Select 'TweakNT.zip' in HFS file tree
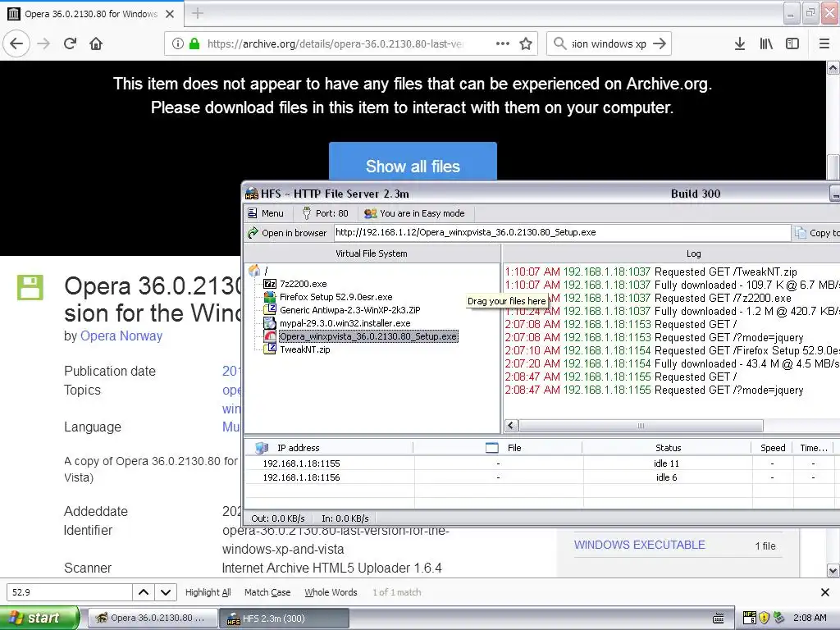 305,349
